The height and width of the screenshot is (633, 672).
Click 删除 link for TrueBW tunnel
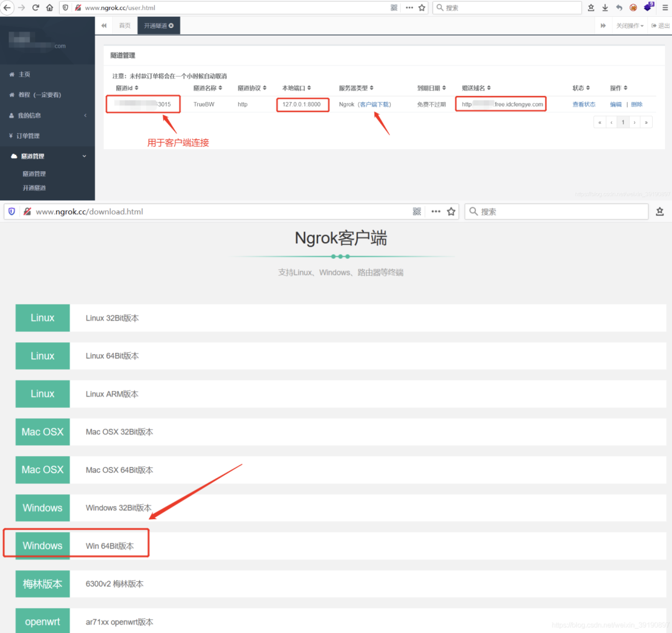[637, 104]
